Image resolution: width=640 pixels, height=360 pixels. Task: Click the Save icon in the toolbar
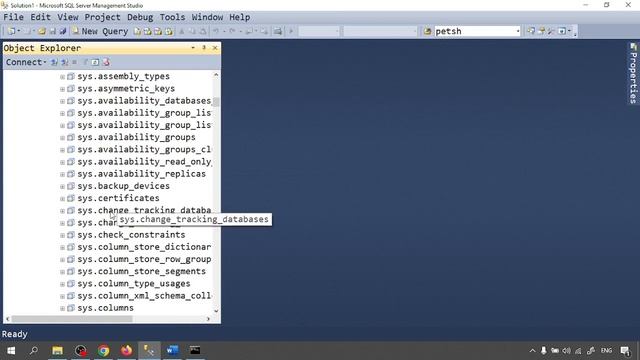pyautogui.click(x=53, y=31)
